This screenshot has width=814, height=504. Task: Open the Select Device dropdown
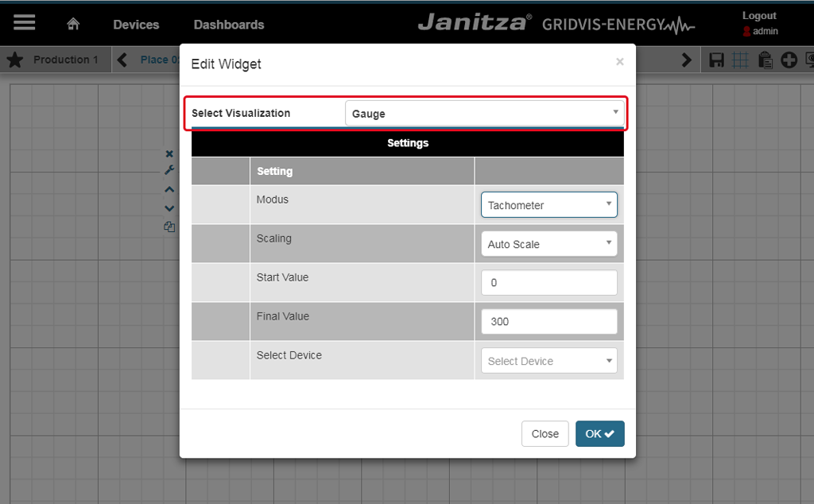tap(548, 361)
